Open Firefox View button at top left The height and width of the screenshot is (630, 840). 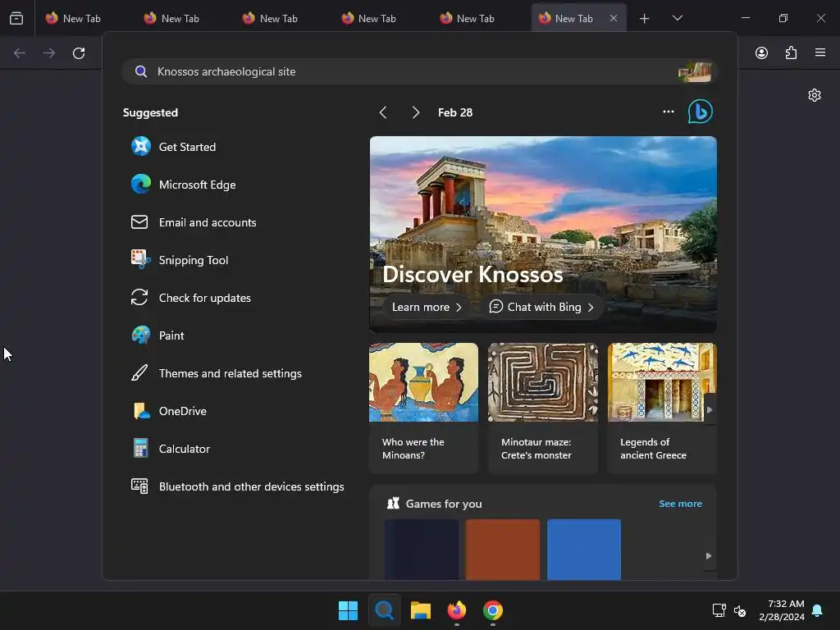[x=16, y=18]
